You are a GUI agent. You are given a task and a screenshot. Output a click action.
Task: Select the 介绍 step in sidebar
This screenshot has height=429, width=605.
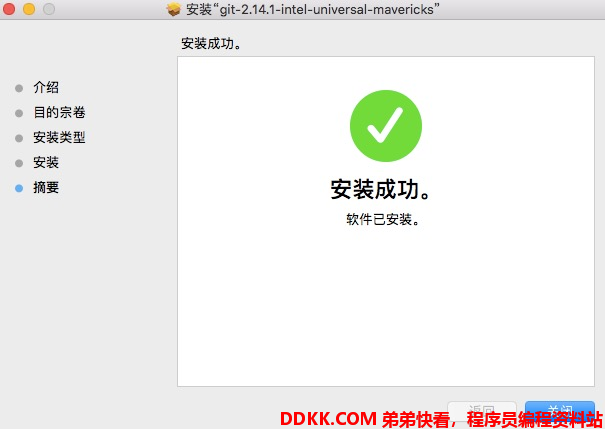pyautogui.click(x=46, y=88)
